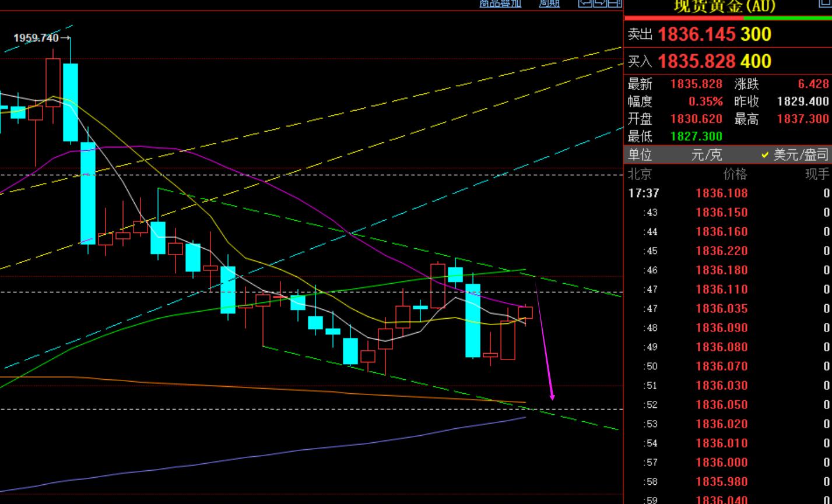Viewport: 832px width, 504px height.
Task: Click the buy volume 400
Action: (x=756, y=61)
